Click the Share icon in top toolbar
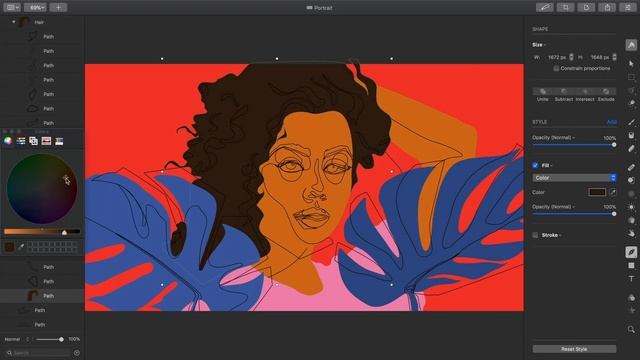 point(607,7)
